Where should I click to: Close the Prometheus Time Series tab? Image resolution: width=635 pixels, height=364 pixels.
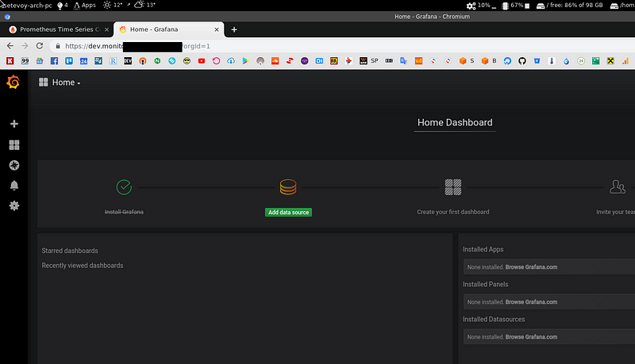pos(106,29)
